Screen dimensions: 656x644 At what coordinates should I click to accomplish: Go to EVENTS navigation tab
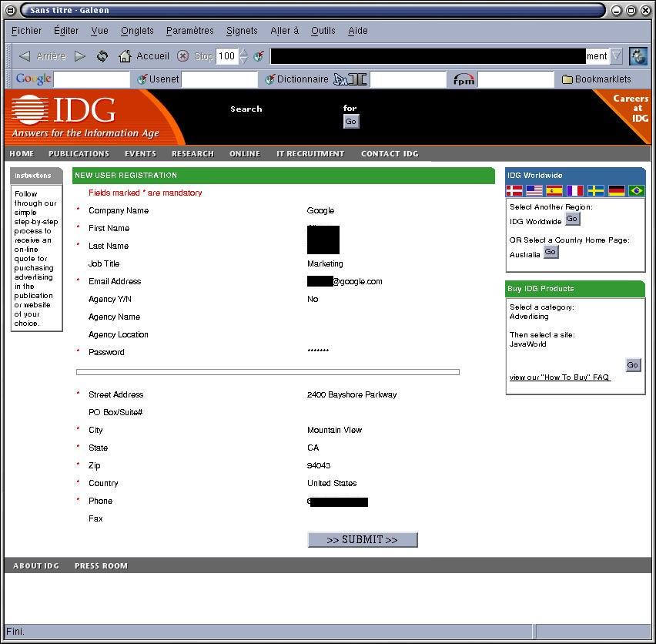pos(140,153)
